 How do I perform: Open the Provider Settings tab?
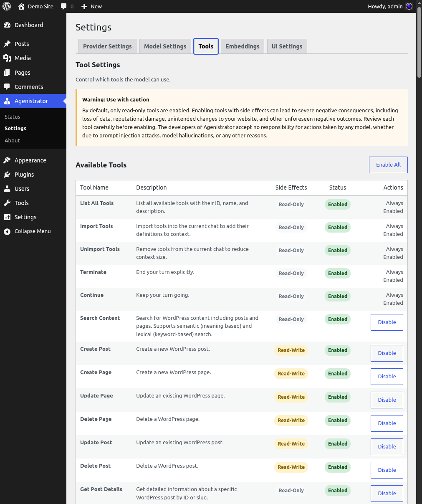pos(107,46)
